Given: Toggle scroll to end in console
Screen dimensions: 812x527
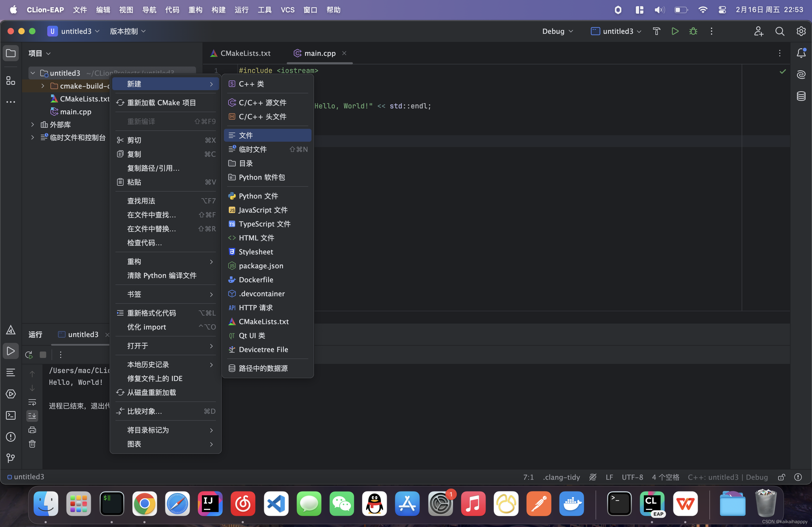Looking at the screenshot, I should pos(32,416).
